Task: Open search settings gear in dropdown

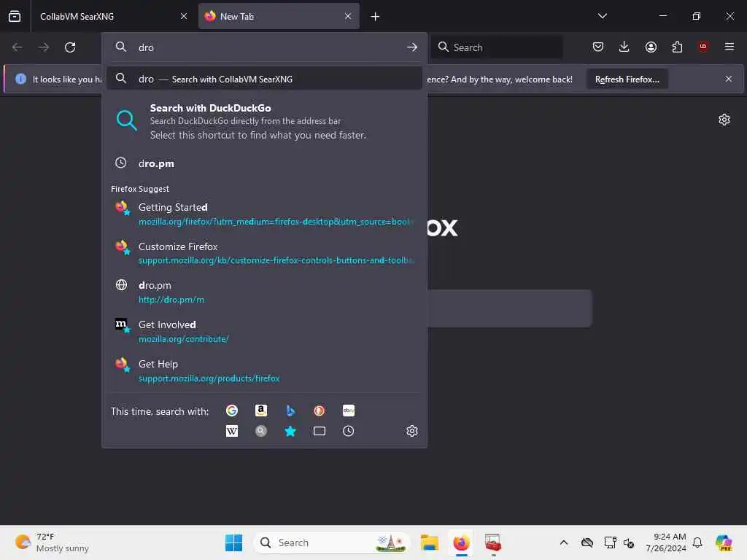Action: (x=412, y=431)
